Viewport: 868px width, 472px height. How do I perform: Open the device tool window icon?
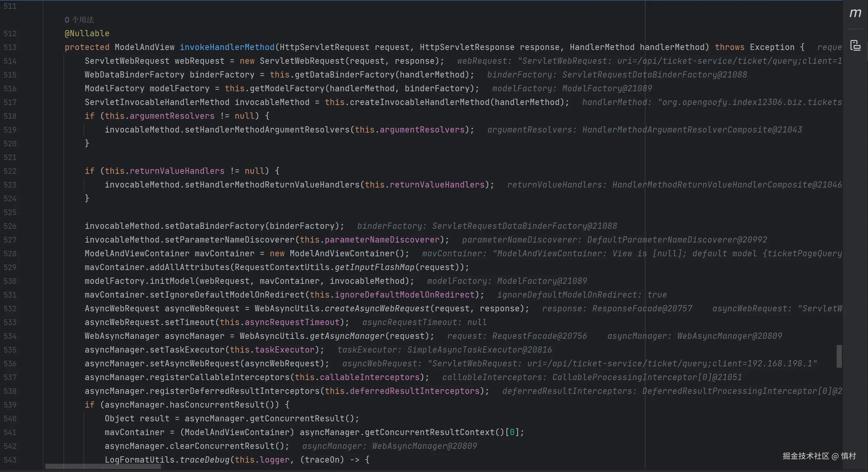(855, 45)
